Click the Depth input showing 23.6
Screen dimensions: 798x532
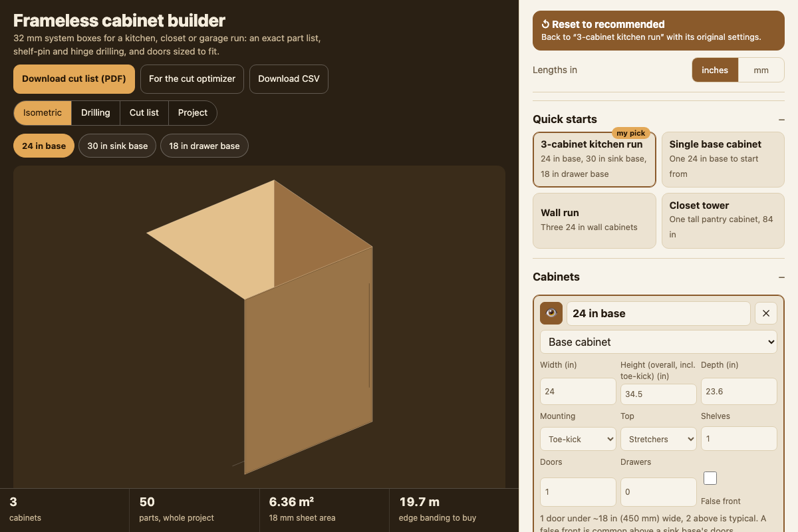(739, 392)
